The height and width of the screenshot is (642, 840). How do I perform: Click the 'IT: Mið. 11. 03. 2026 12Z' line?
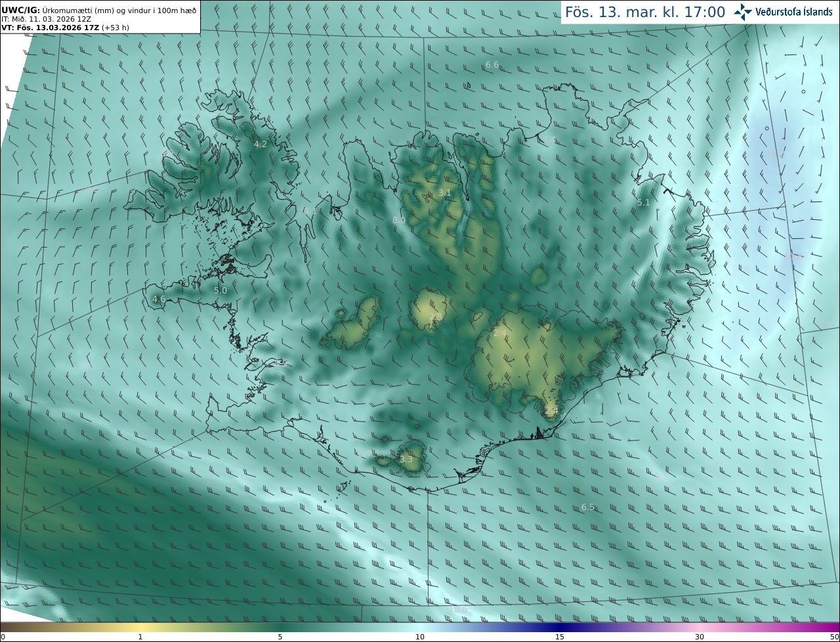pos(46,19)
